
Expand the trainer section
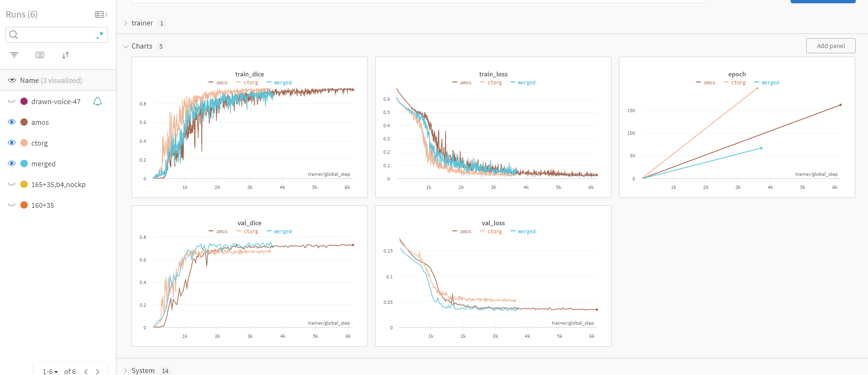click(125, 23)
